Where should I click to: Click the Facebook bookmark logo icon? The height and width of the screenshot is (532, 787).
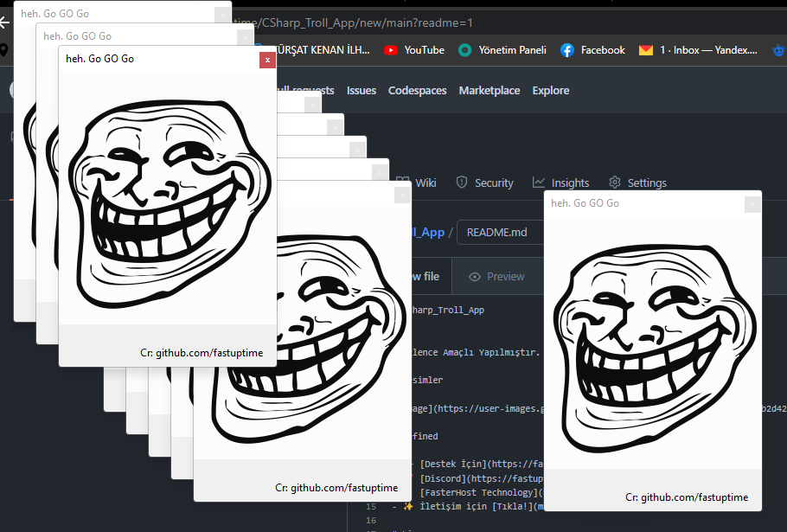pos(567,50)
